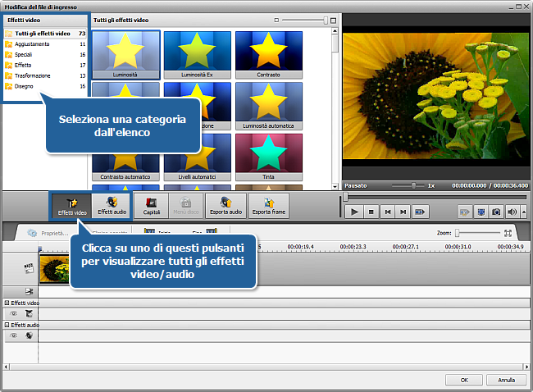The height and width of the screenshot is (392, 533).
Task: Click timeline scroll left arrow
Action: (6, 367)
